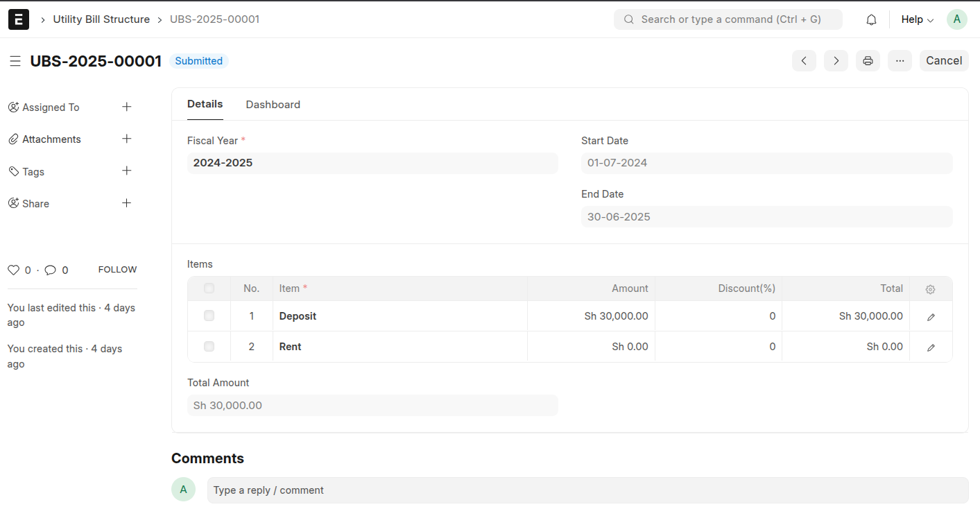Click the comment reply box
The image size is (980, 518).
(587, 490)
